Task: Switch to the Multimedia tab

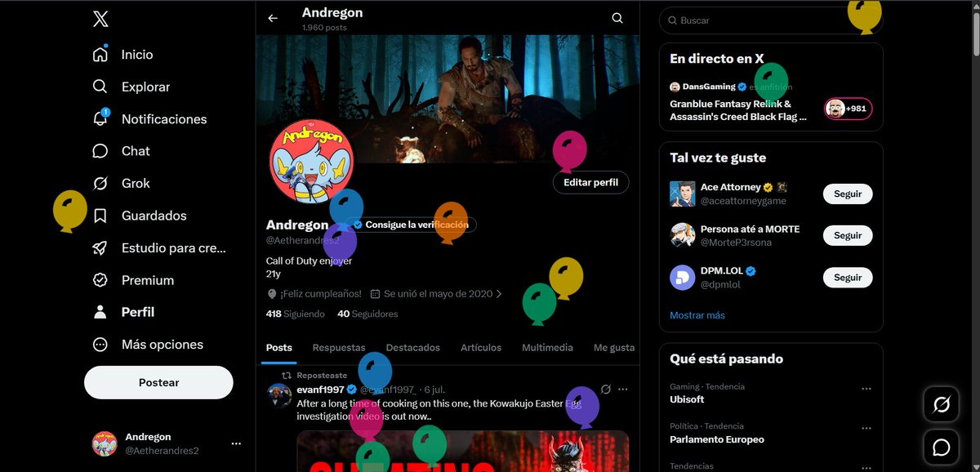Action: [x=547, y=348]
